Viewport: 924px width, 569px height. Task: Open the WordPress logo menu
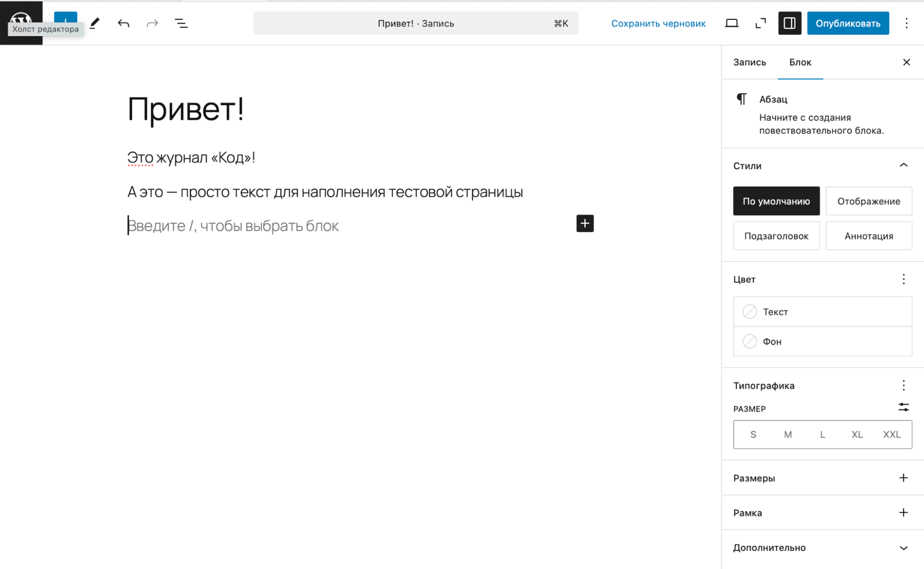[x=20, y=20]
